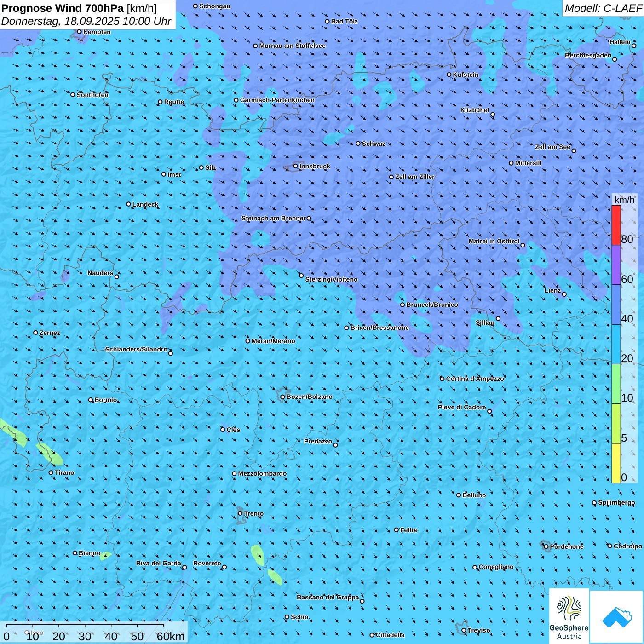The image size is (644, 644).
Task: Click the 'Belluno' map label
Action: coord(474,495)
